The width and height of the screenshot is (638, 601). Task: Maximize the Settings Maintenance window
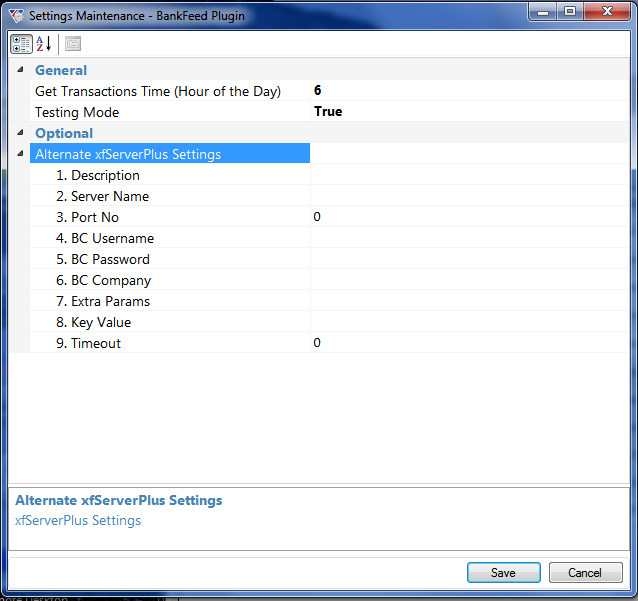point(570,11)
